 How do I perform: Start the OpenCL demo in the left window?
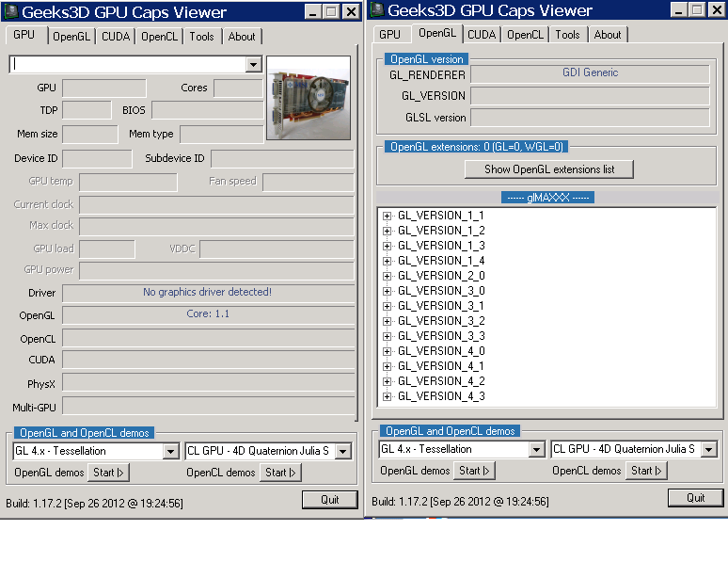[x=280, y=473]
